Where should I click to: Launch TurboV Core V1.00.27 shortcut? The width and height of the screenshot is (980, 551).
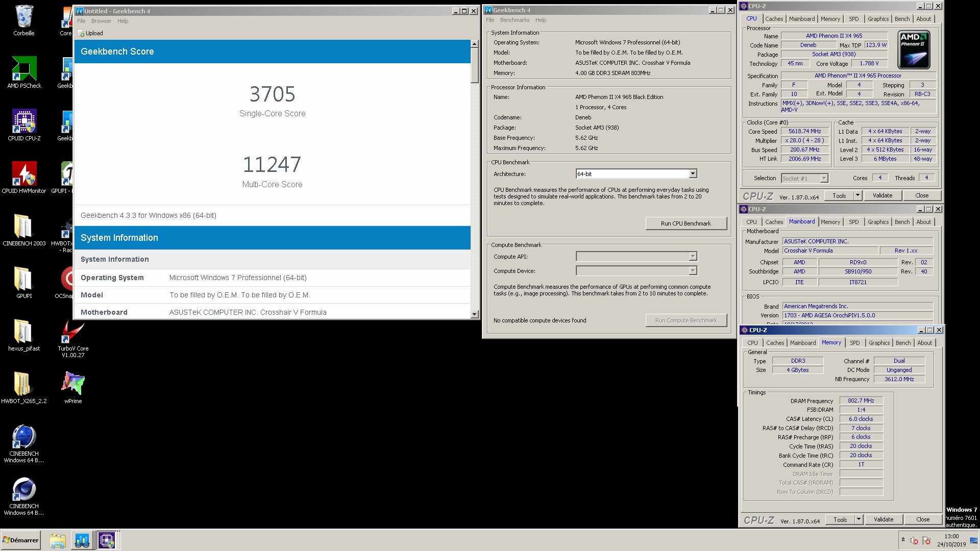pyautogui.click(x=73, y=338)
